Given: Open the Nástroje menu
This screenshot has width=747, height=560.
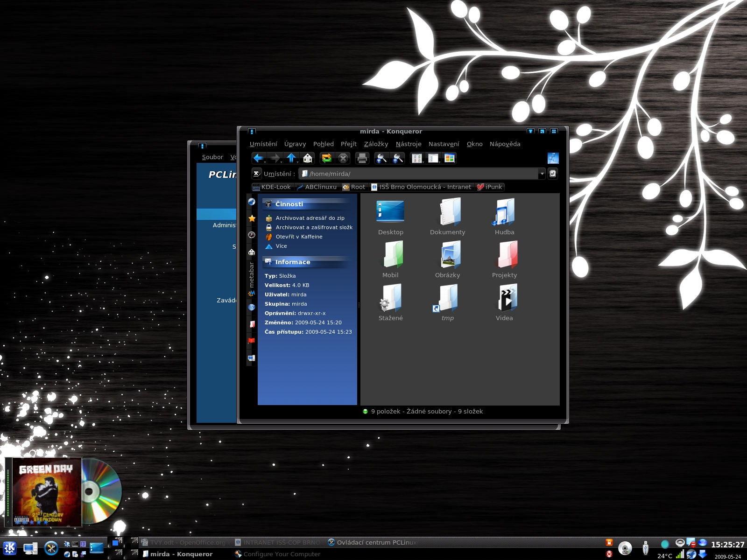Looking at the screenshot, I should click(x=409, y=144).
